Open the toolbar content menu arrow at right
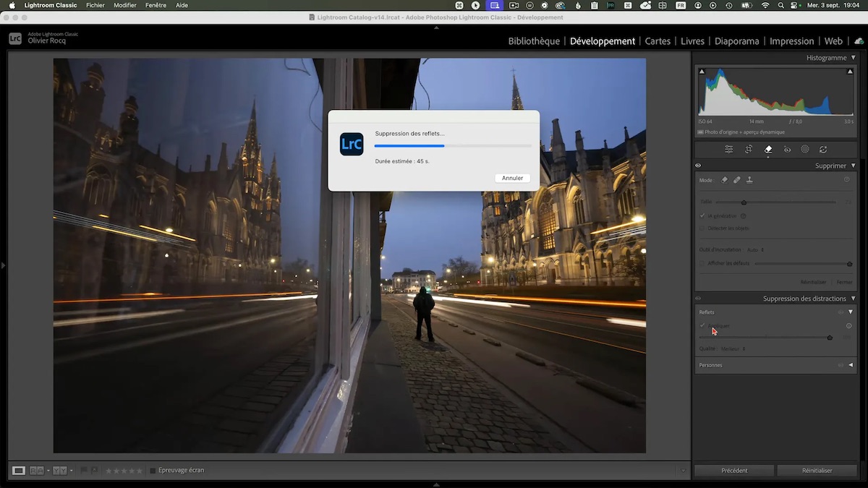Image resolution: width=868 pixels, height=488 pixels. pos(684,471)
